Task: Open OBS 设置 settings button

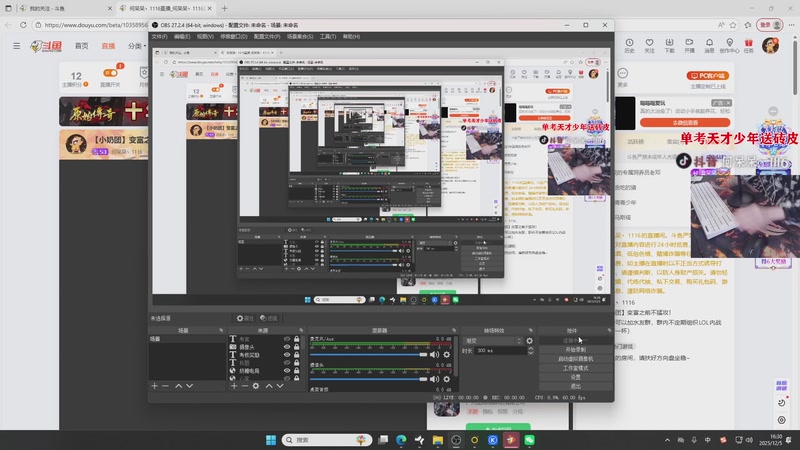Action: click(x=576, y=378)
